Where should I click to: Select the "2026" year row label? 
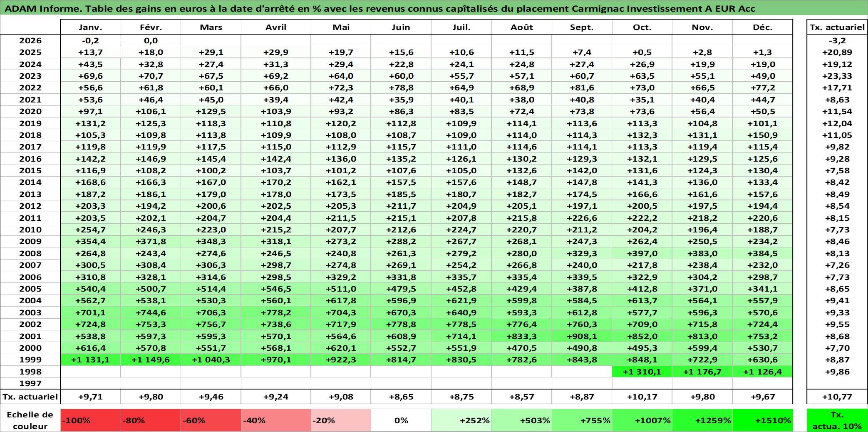point(30,40)
